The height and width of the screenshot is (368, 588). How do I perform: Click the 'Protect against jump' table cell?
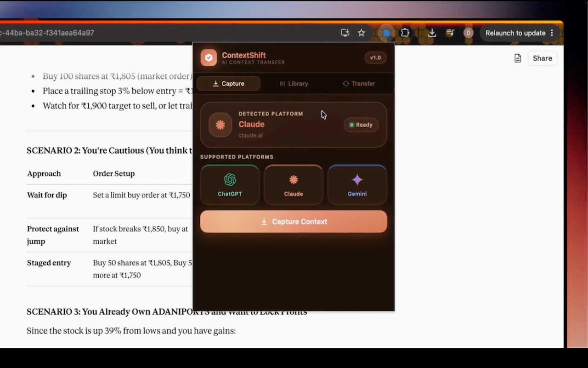point(53,235)
